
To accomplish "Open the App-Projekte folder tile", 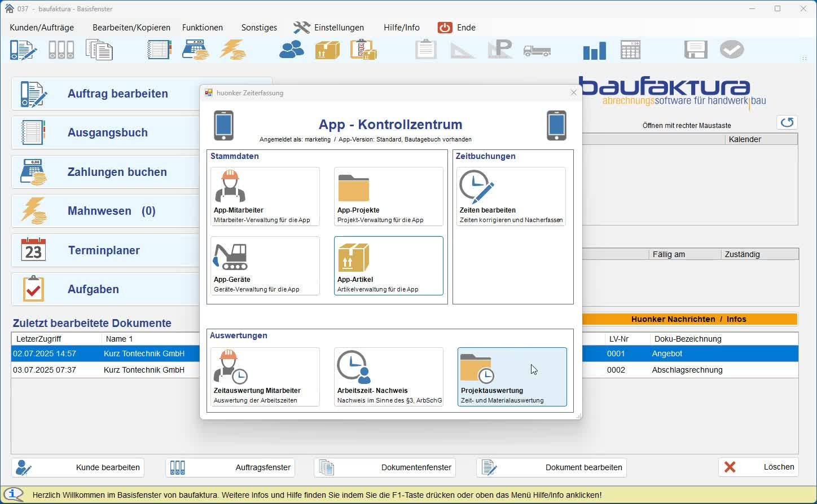I will point(388,197).
